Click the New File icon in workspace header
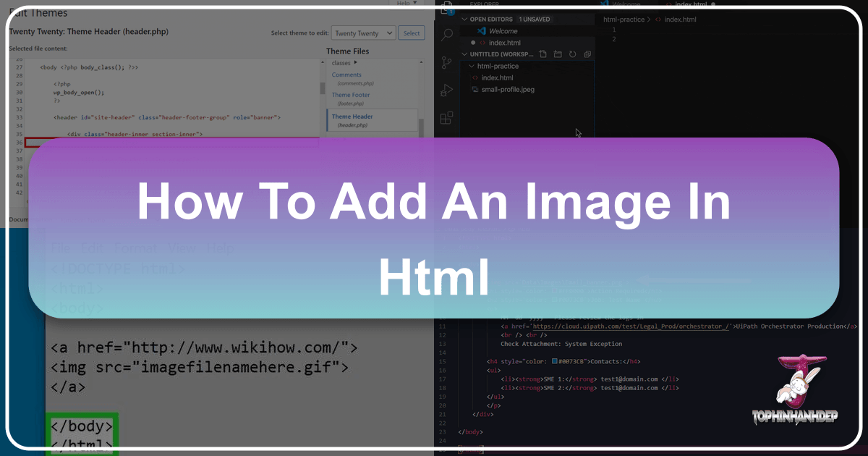Viewport: 868px width, 456px height. point(542,54)
